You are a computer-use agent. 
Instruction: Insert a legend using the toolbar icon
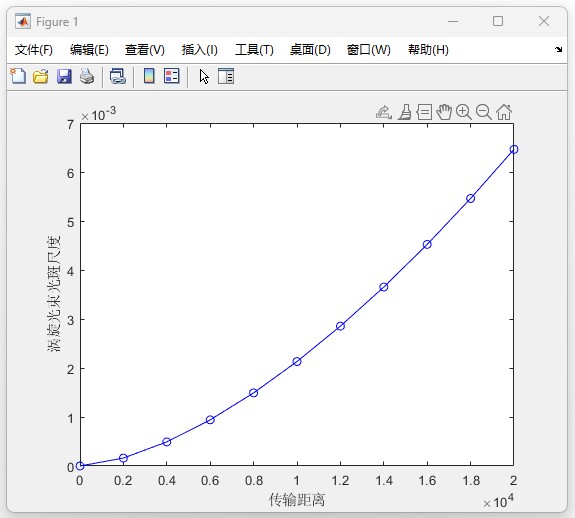172,76
